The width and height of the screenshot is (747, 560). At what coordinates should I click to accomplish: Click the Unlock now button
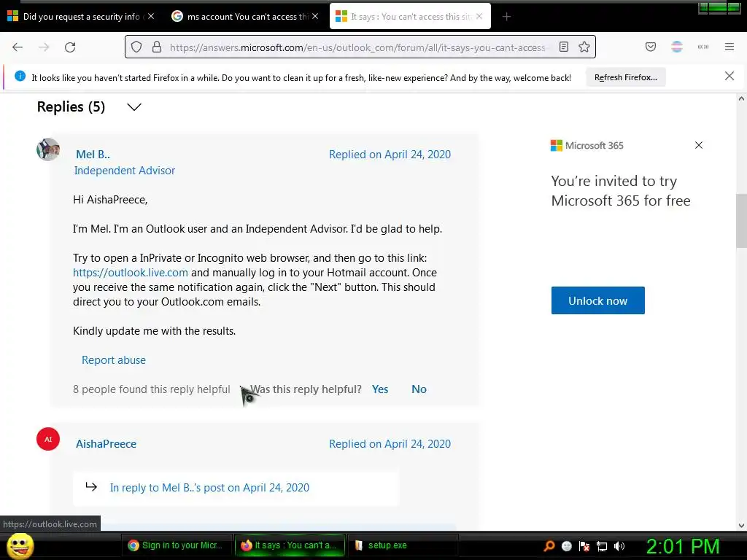598,300
